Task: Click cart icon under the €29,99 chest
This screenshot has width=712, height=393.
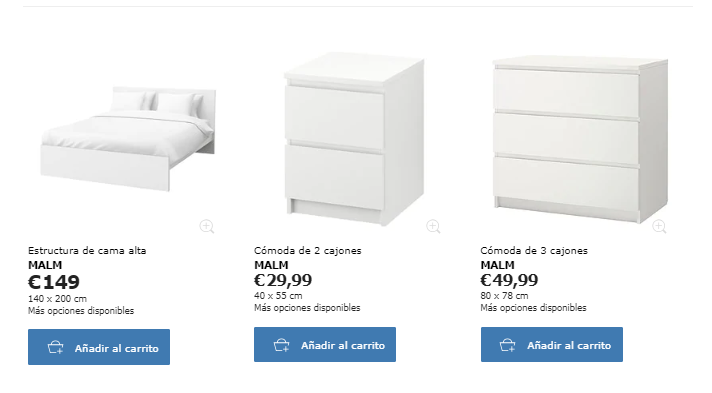Action: 282,345
